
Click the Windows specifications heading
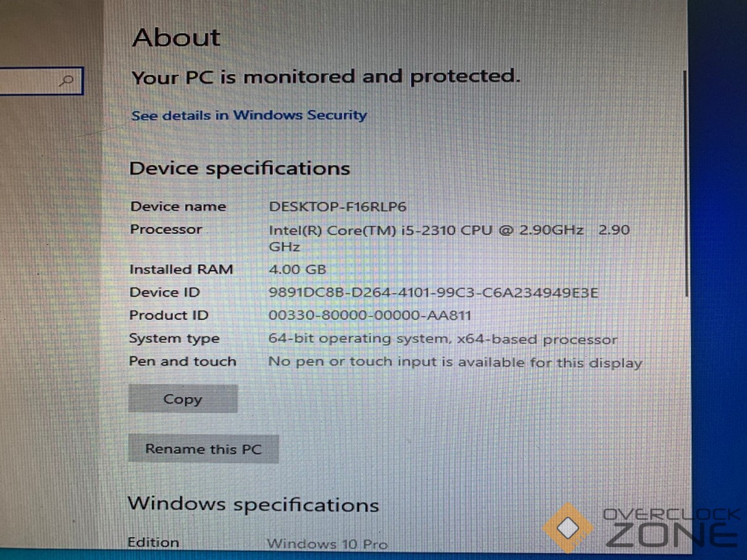pos(253,504)
